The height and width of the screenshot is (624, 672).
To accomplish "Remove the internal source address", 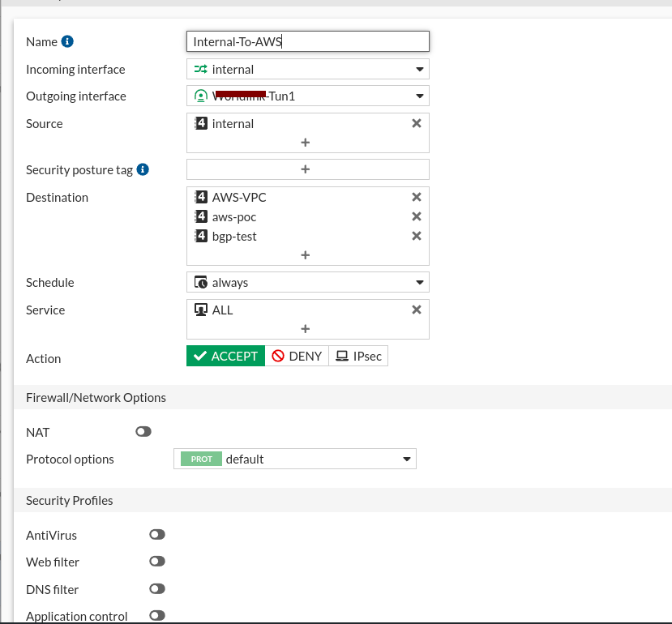I will pyautogui.click(x=416, y=123).
